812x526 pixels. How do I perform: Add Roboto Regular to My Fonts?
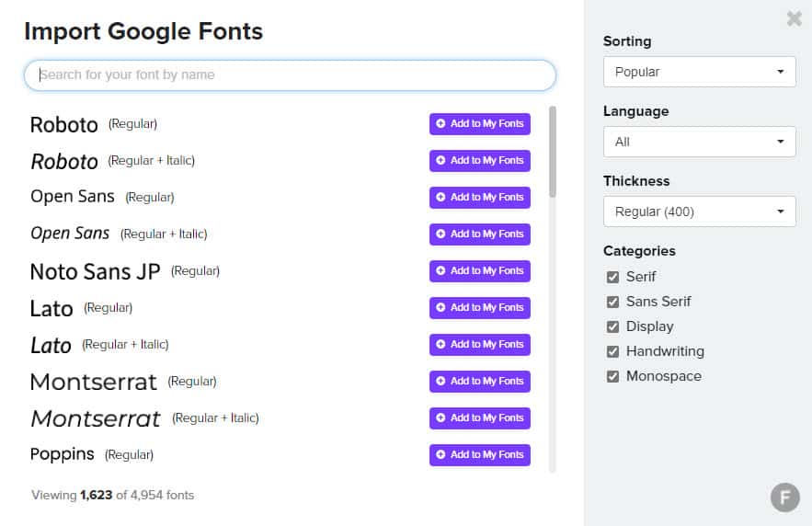pyautogui.click(x=479, y=124)
